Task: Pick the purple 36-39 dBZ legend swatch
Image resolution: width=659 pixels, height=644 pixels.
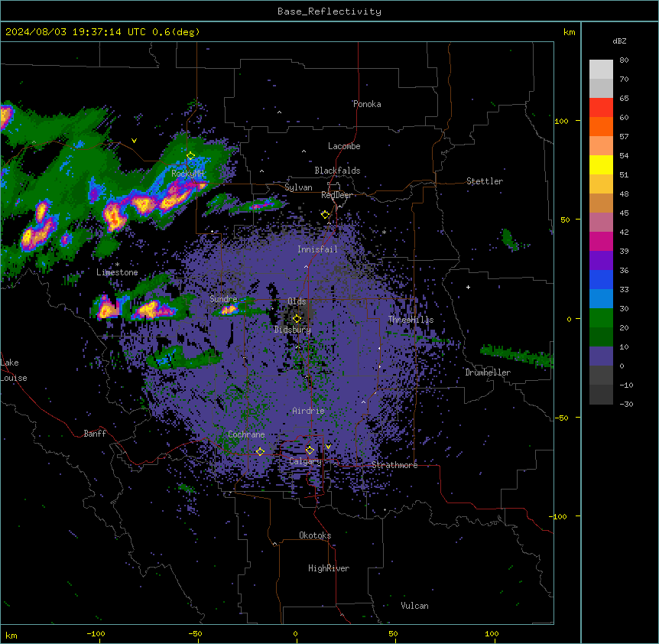Action: click(x=601, y=261)
